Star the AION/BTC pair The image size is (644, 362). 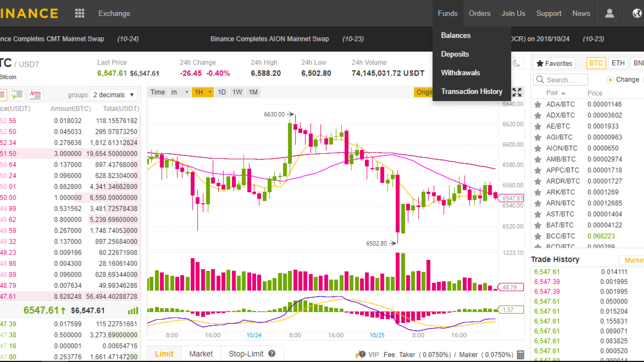[538, 148]
